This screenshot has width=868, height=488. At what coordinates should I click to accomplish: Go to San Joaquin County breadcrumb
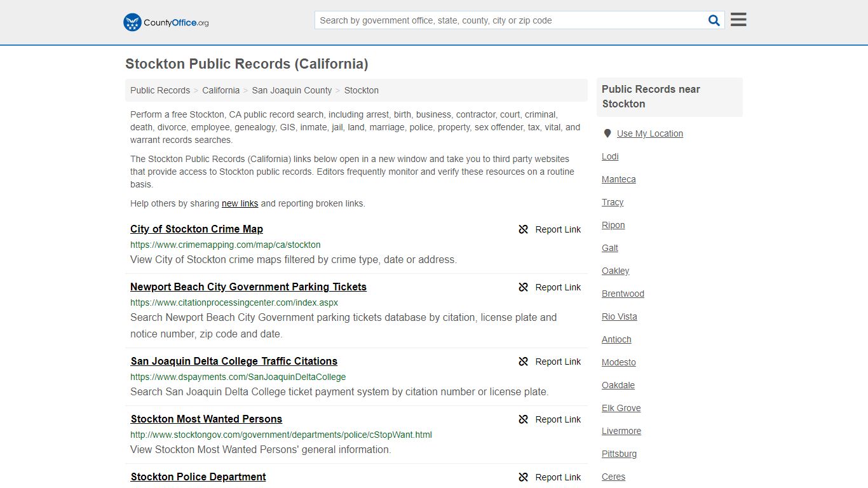tap(292, 90)
